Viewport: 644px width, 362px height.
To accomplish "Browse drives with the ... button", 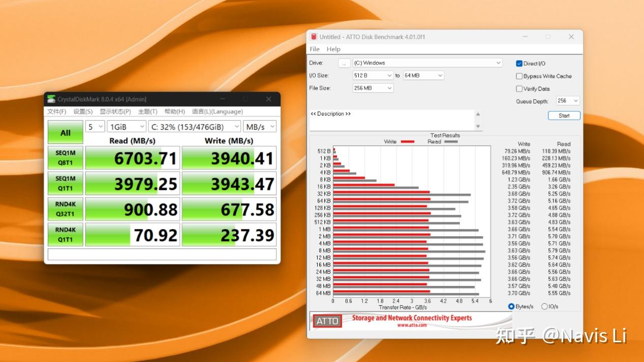I will pos(344,63).
